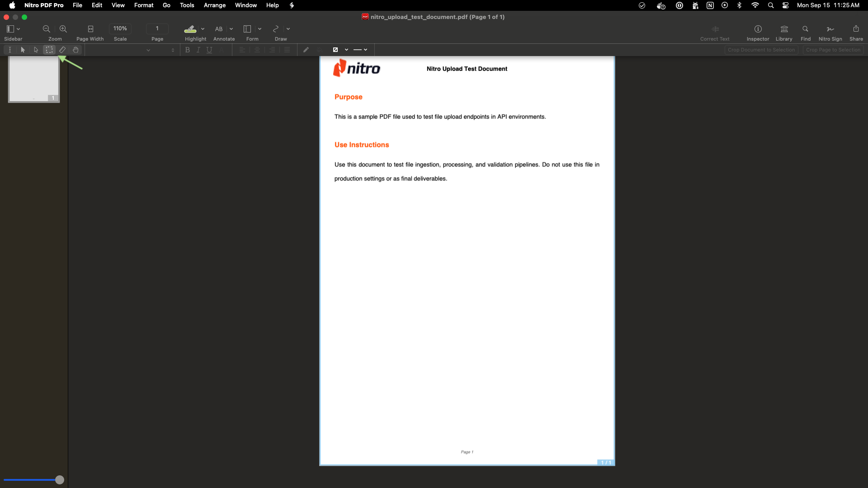Screen dimensions: 868x488
Task: Open the Inspector panel
Action: (x=758, y=29)
